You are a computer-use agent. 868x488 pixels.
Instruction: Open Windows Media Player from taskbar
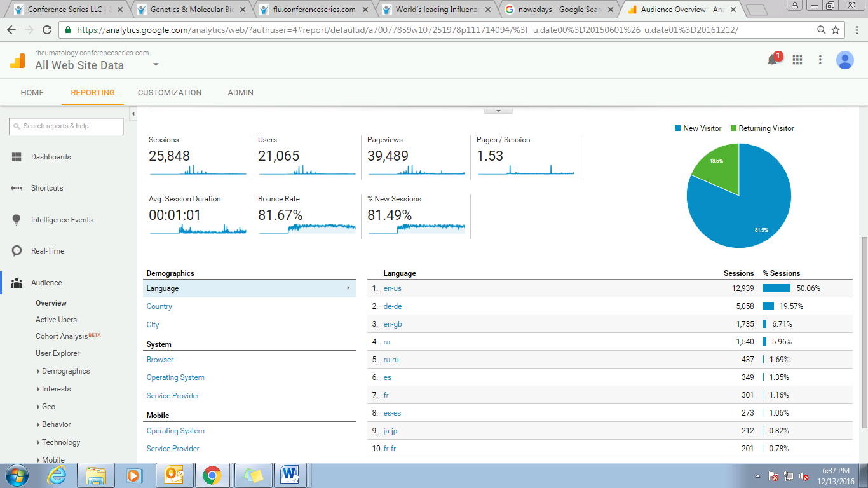tap(134, 475)
